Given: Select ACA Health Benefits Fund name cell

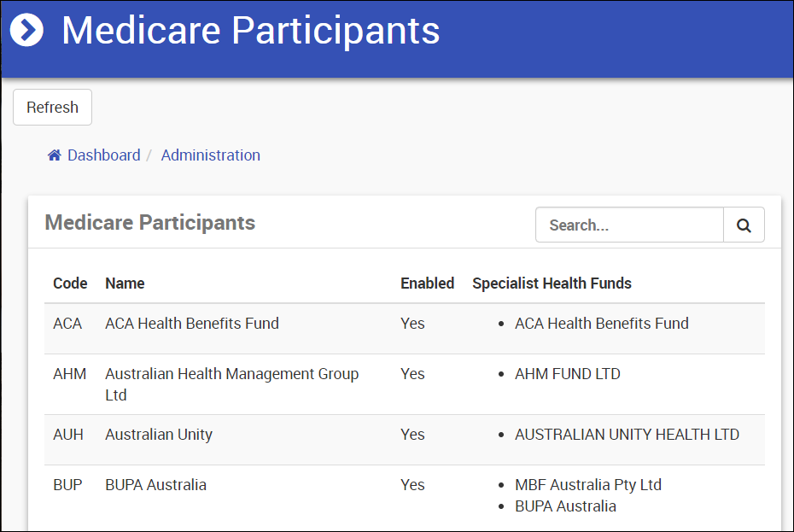Looking at the screenshot, I should 192,324.
